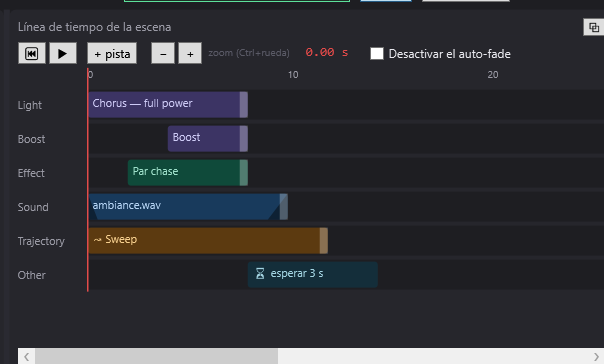
Task: Click the horizontal scrollbar right arrow
Action: click(596, 357)
